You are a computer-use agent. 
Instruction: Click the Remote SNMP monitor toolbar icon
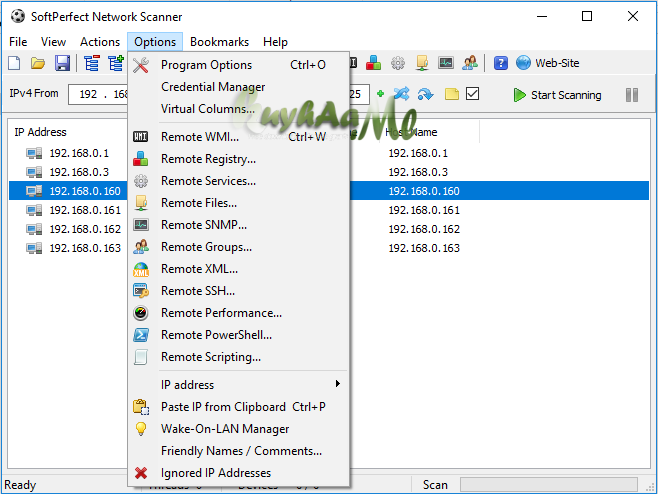coord(446,63)
